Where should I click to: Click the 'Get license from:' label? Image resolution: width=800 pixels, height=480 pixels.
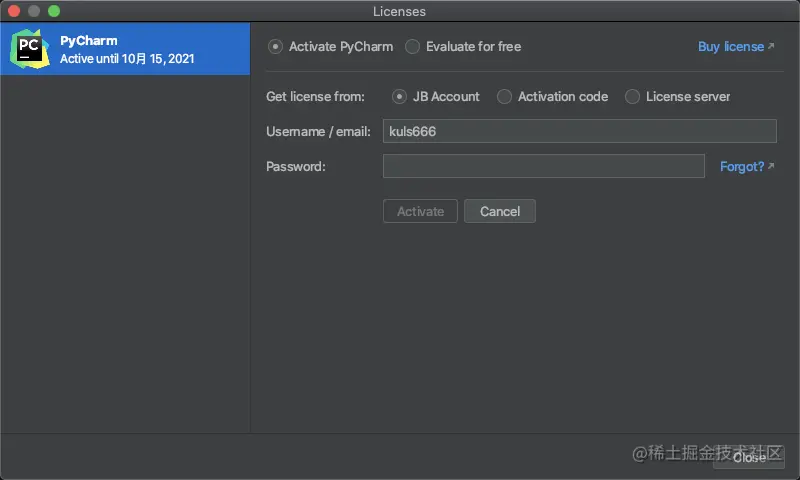pyautogui.click(x=315, y=96)
